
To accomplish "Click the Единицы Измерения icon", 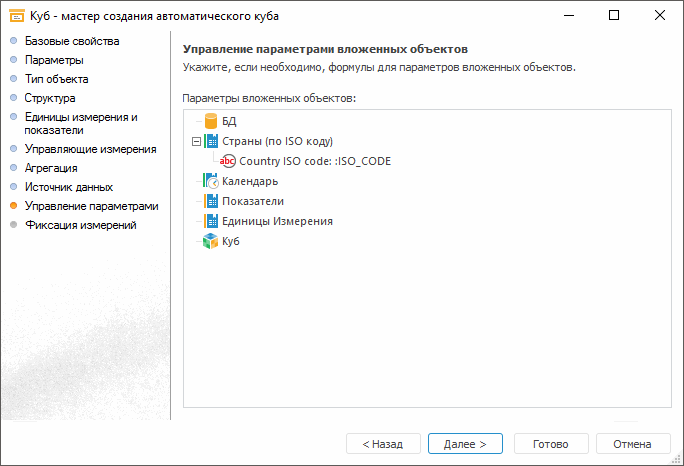I will coord(210,221).
